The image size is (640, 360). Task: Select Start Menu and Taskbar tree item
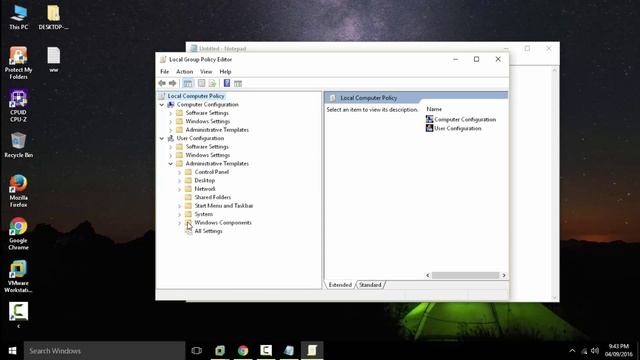(224, 206)
